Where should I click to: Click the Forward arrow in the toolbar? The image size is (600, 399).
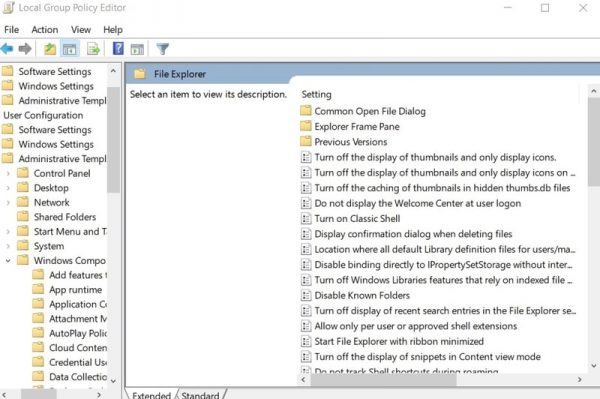coord(25,49)
